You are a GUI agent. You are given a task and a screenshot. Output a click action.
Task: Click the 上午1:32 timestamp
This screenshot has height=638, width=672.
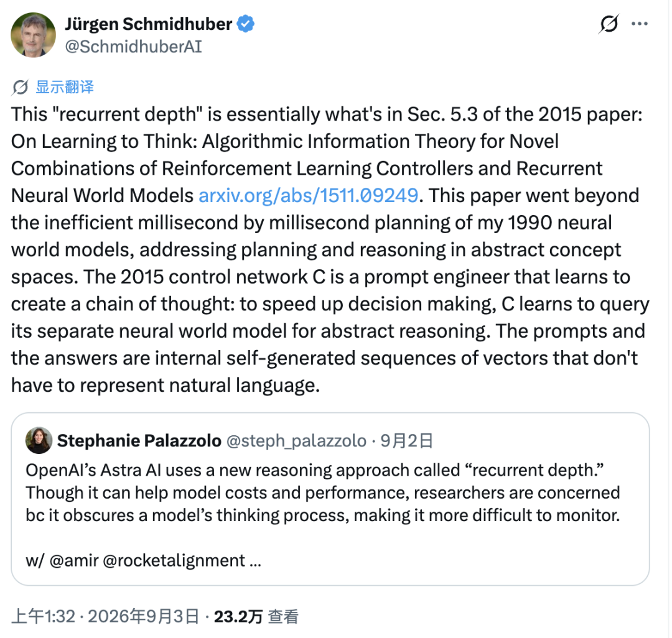tap(44, 617)
